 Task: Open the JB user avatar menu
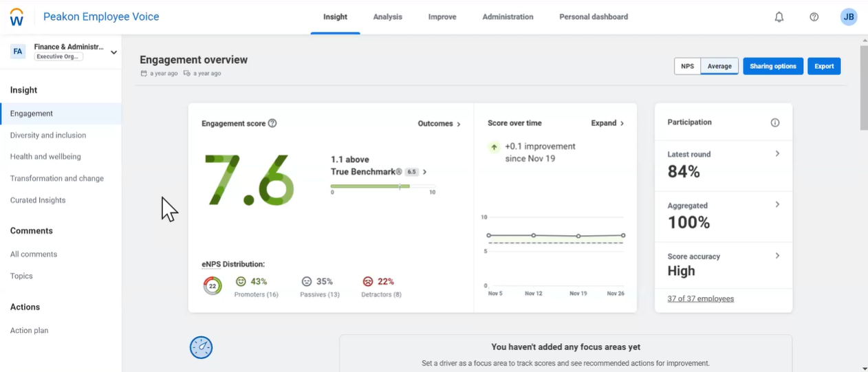(849, 17)
